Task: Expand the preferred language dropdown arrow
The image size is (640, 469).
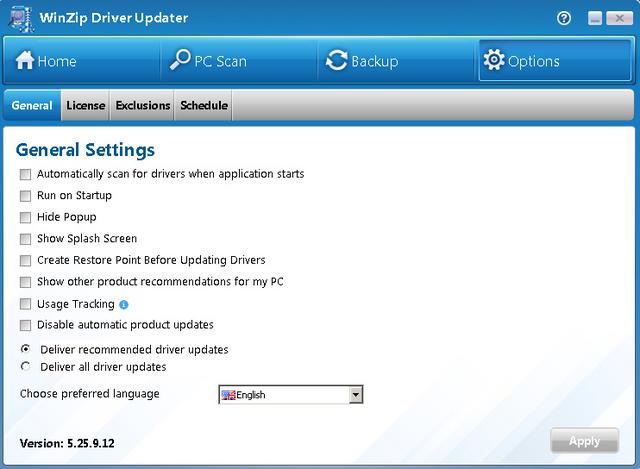Action: tap(356, 395)
